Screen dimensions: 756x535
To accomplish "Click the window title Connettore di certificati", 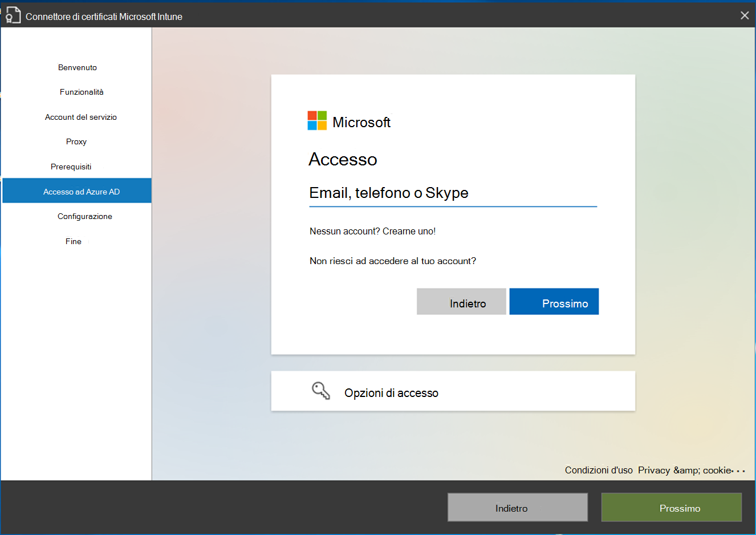I will [104, 17].
